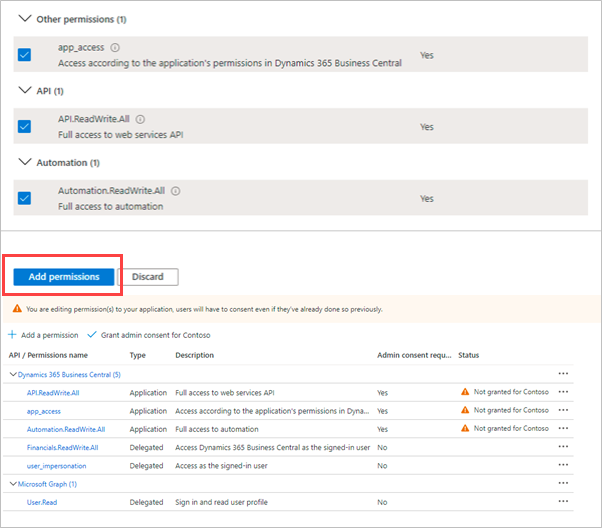602x528 pixels.
Task: Sort by the Status column header
Action: click(469, 355)
